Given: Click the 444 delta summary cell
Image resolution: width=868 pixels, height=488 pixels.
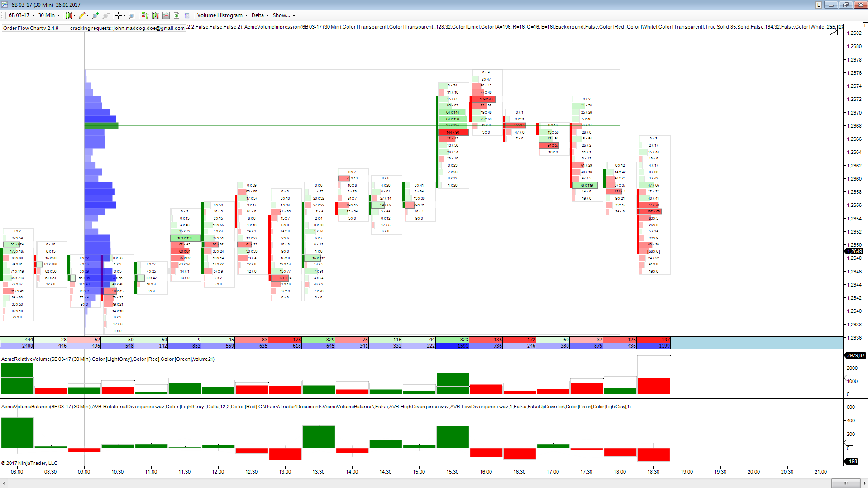Looking at the screenshot, I should point(17,340).
